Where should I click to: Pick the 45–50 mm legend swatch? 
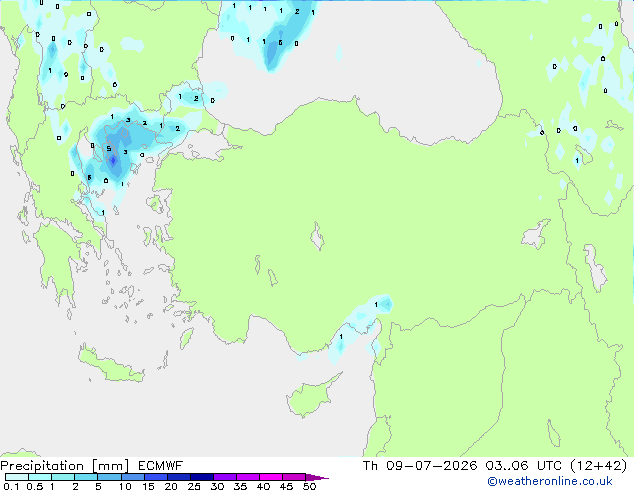294,477
